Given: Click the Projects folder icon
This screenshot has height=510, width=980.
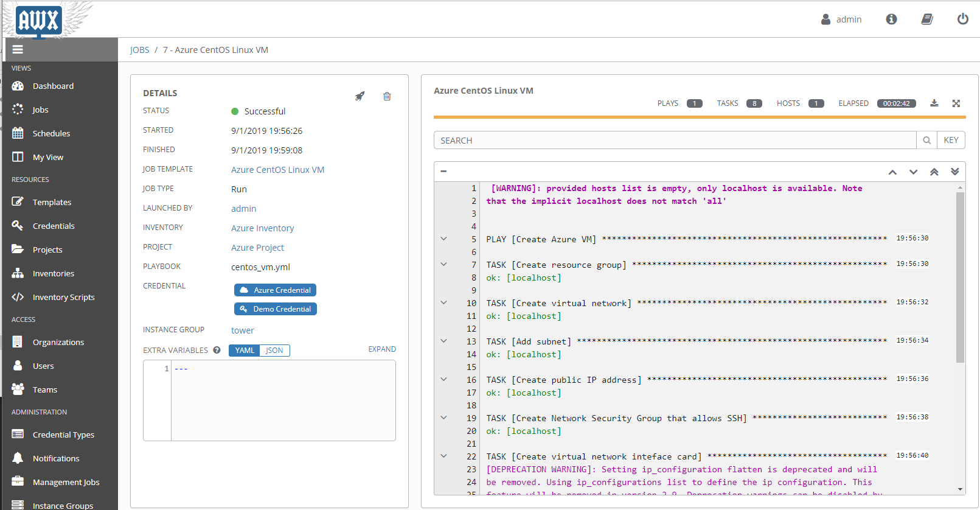Looking at the screenshot, I should coord(18,249).
